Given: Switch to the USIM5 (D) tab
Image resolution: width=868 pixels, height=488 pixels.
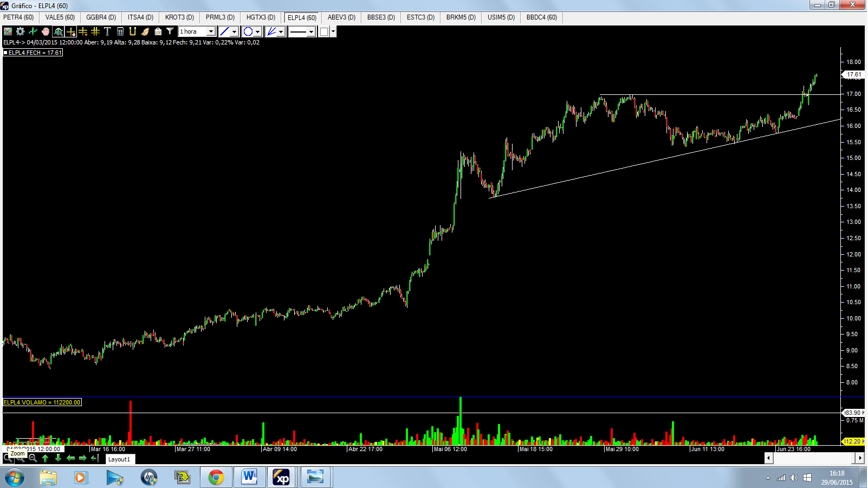Looking at the screenshot, I should click(501, 17).
